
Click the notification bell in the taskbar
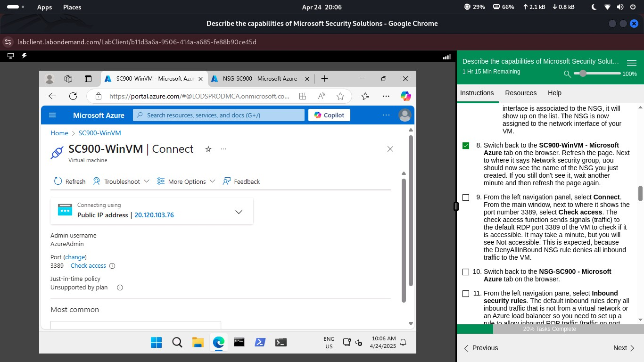click(403, 342)
